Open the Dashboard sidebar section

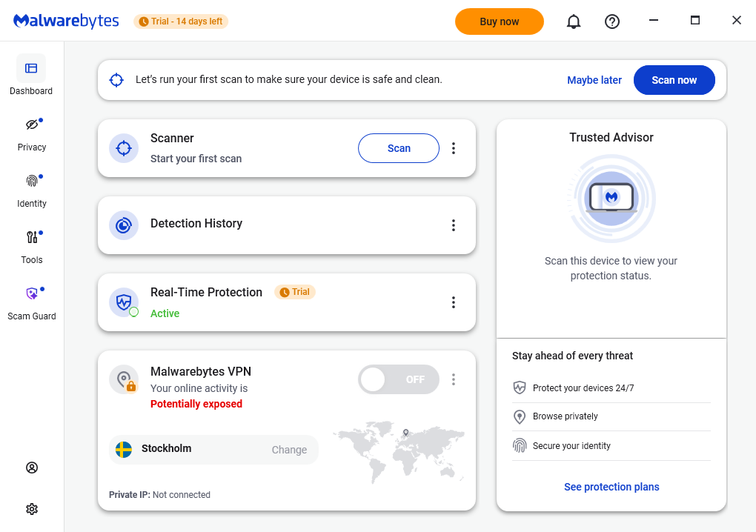click(31, 75)
